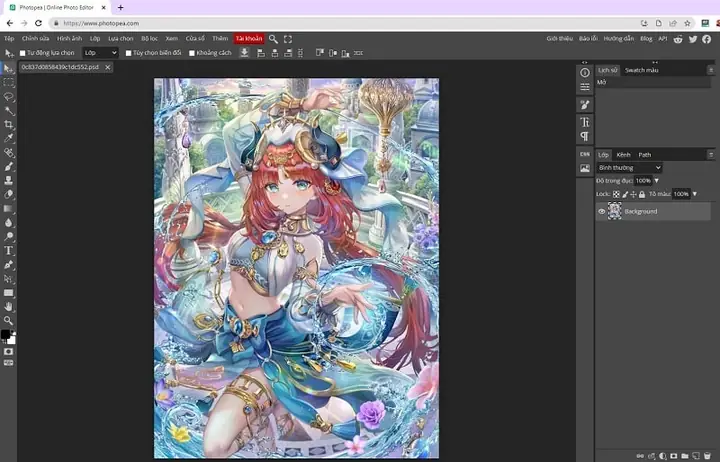Open the Bộ lọc menu

pos(149,39)
